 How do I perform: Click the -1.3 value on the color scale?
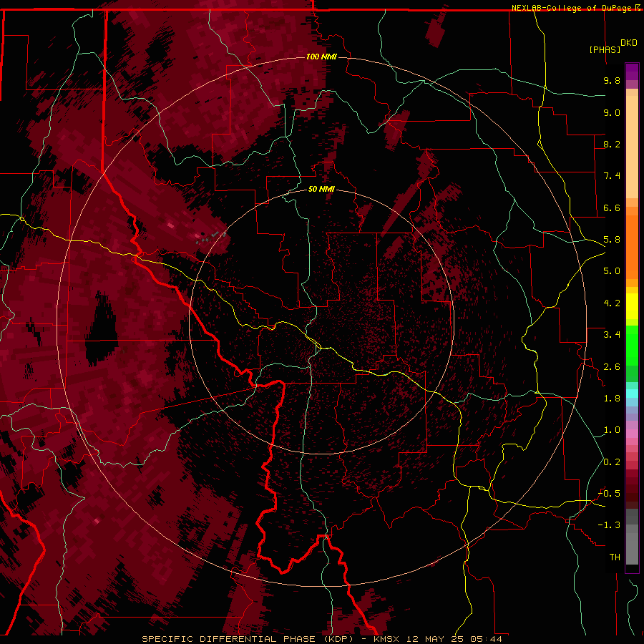(610, 525)
